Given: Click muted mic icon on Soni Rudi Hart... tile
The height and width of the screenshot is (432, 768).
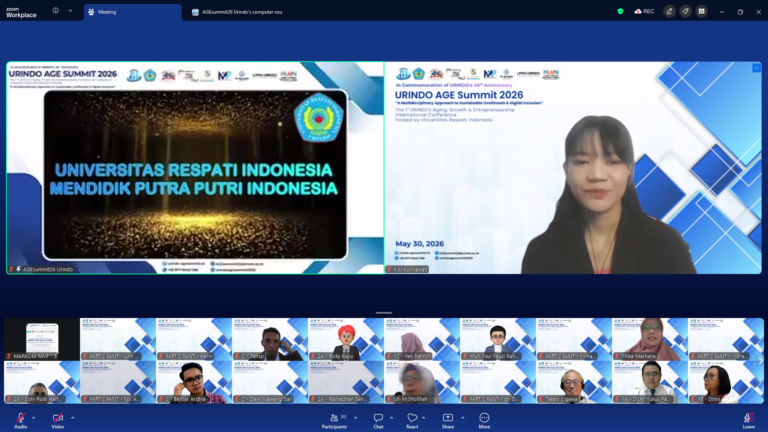Looking at the screenshot, I should click(9, 399).
